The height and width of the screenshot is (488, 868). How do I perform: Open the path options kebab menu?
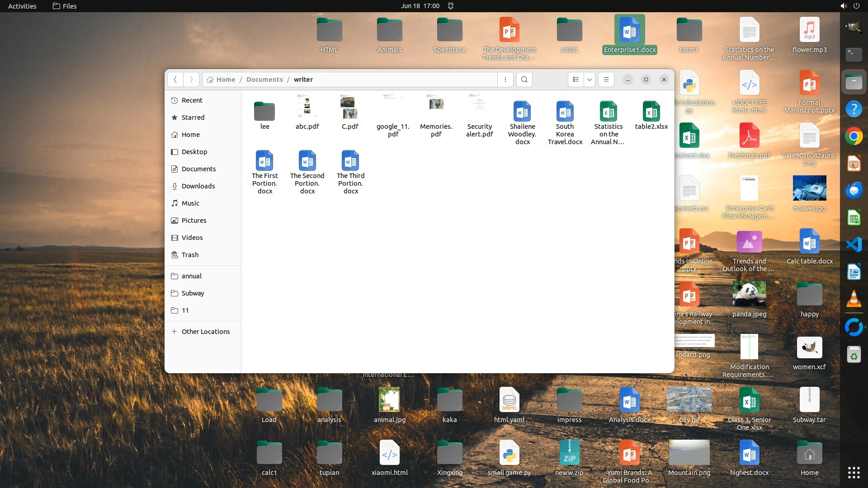click(505, 80)
